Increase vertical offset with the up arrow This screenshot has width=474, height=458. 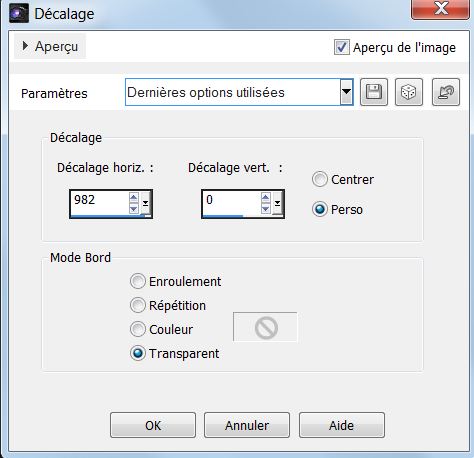click(x=266, y=198)
